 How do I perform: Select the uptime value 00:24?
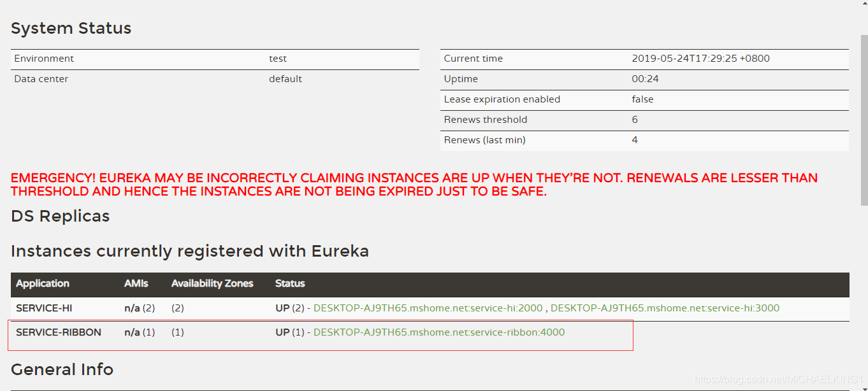(x=646, y=79)
